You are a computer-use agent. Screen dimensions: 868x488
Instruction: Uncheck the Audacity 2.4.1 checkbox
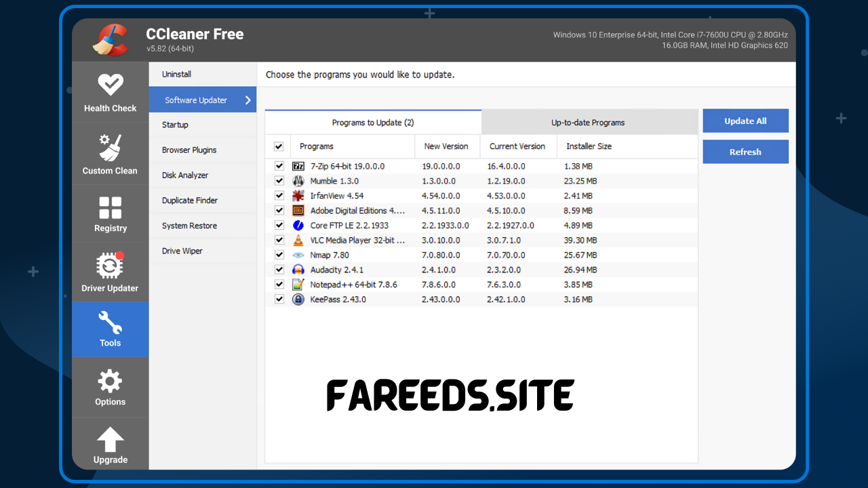(279, 270)
